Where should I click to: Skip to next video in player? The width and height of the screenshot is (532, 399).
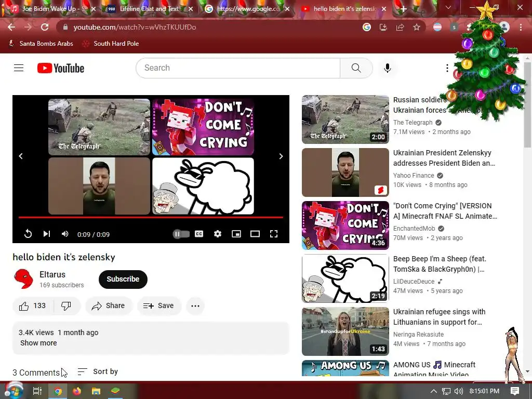click(x=46, y=234)
